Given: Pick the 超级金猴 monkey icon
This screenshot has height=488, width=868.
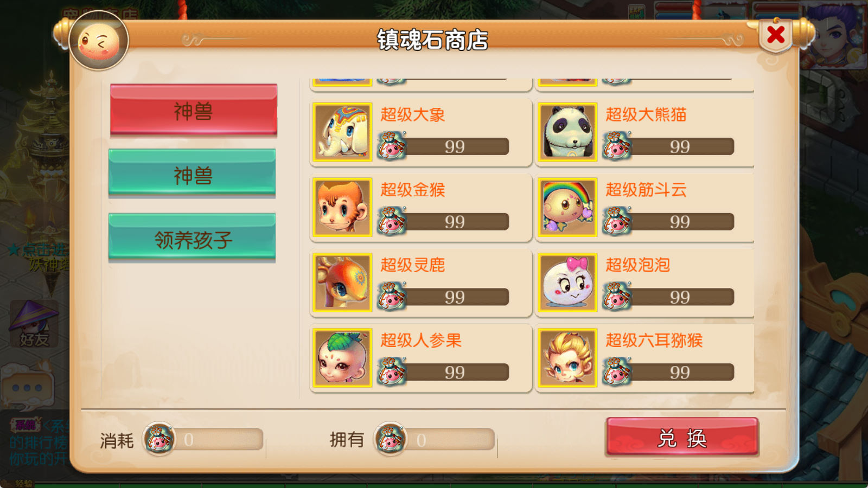Looking at the screenshot, I should (342, 207).
